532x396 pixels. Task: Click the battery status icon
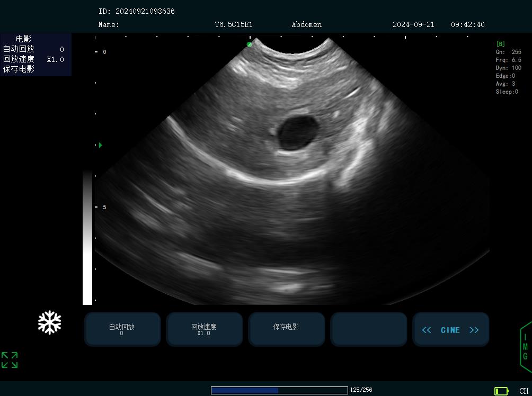click(x=501, y=391)
